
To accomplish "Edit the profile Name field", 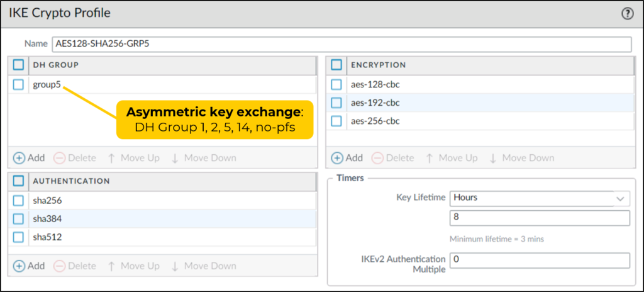I will pos(341,44).
